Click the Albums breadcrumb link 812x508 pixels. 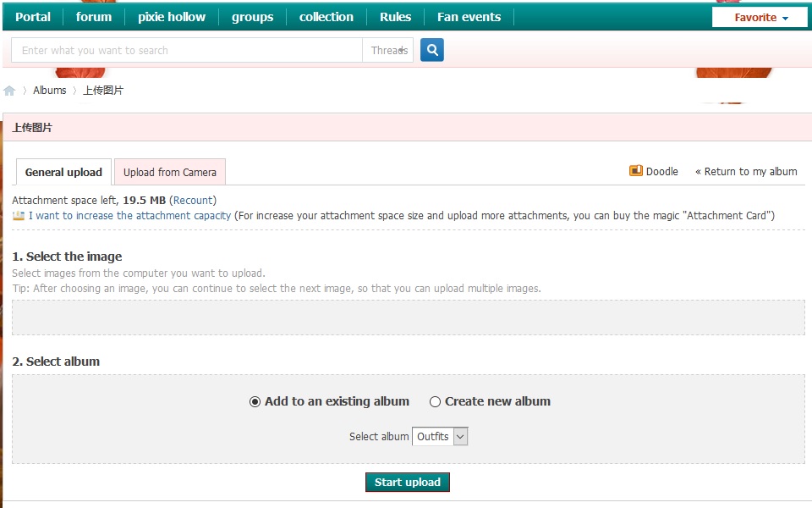pos(50,91)
